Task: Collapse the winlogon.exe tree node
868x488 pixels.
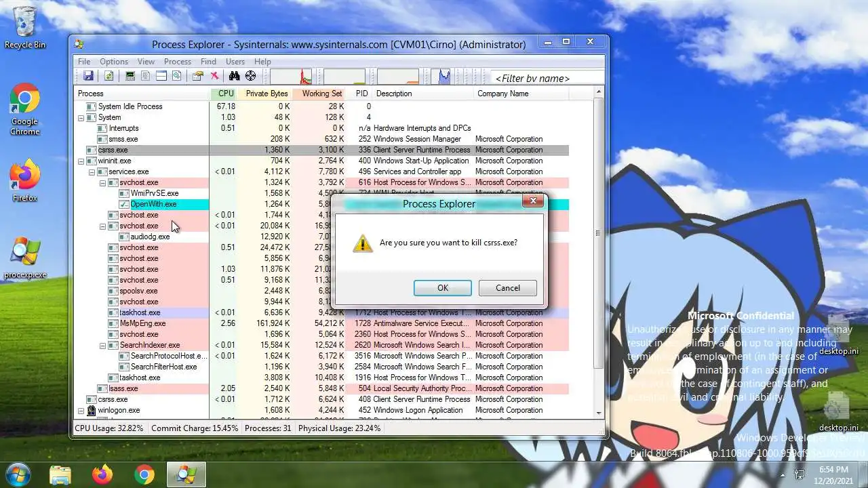Action: (81, 410)
